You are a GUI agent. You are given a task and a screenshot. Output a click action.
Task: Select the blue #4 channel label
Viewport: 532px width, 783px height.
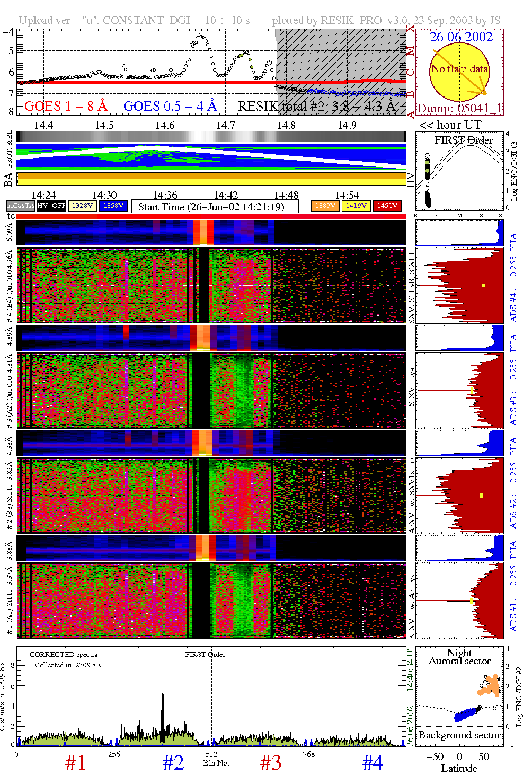point(373,763)
